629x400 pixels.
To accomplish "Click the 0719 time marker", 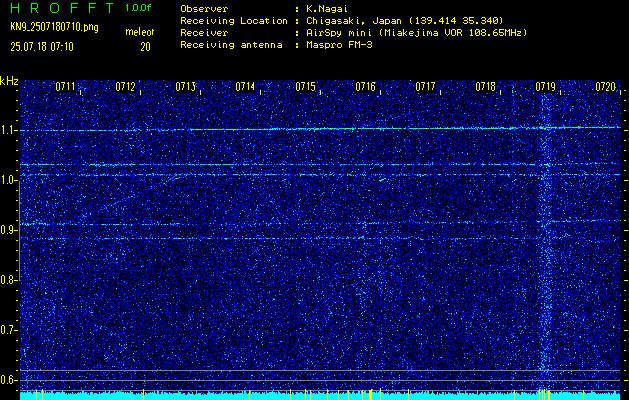I will [x=546, y=86].
